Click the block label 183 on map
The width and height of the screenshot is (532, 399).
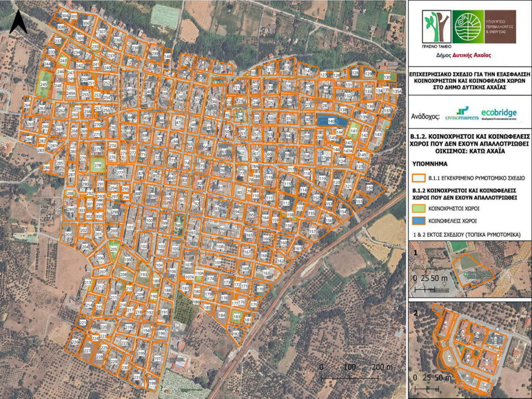[x=237, y=317]
